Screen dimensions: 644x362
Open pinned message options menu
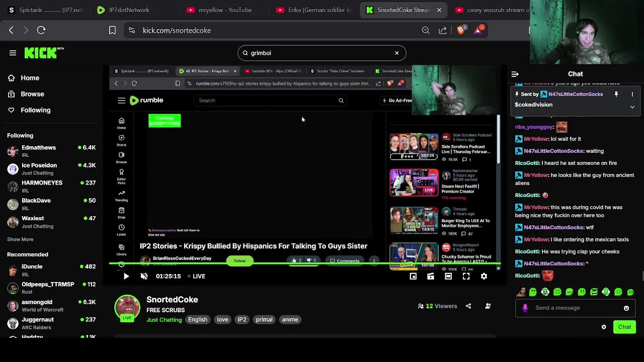[632, 94]
